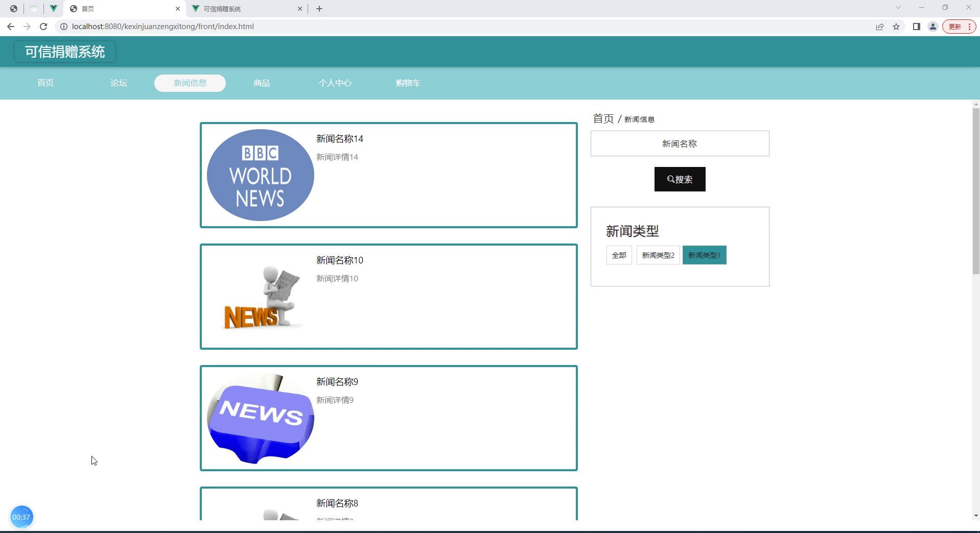
Task: Open the 新闻名称10 news title
Action: [340, 260]
